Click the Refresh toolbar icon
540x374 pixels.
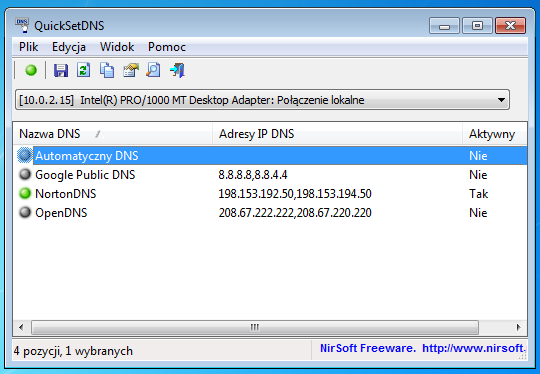tap(84, 70)
